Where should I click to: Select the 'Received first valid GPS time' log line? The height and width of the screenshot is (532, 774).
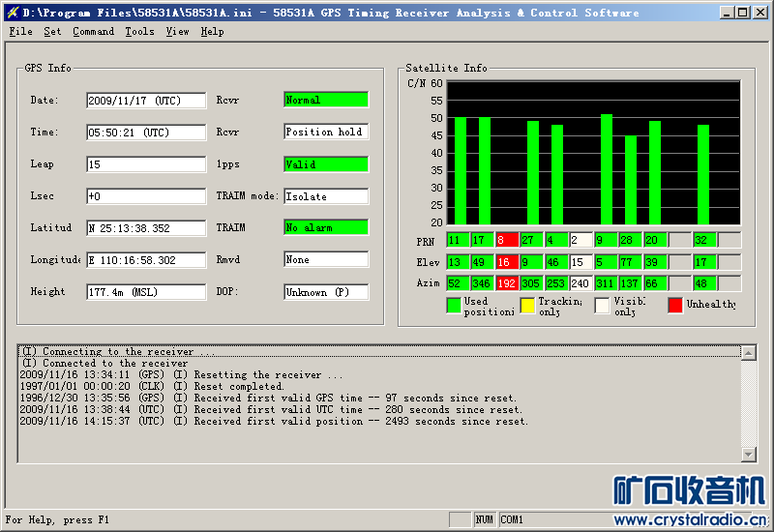click(x=379, y=398)
